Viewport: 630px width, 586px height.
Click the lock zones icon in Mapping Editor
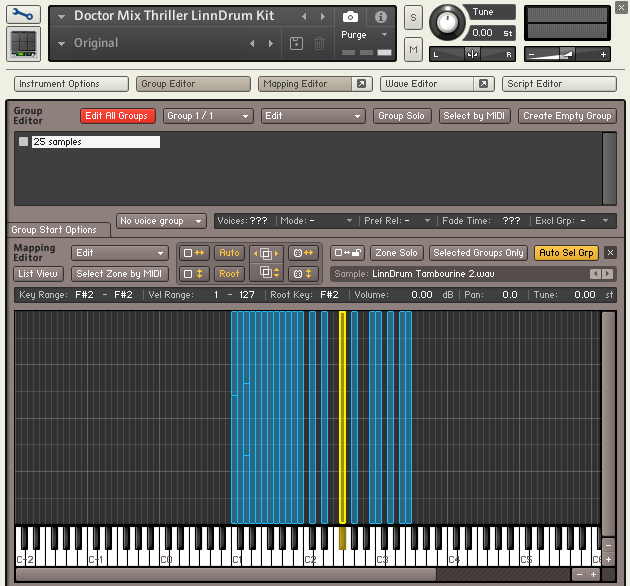coord(347,253)
